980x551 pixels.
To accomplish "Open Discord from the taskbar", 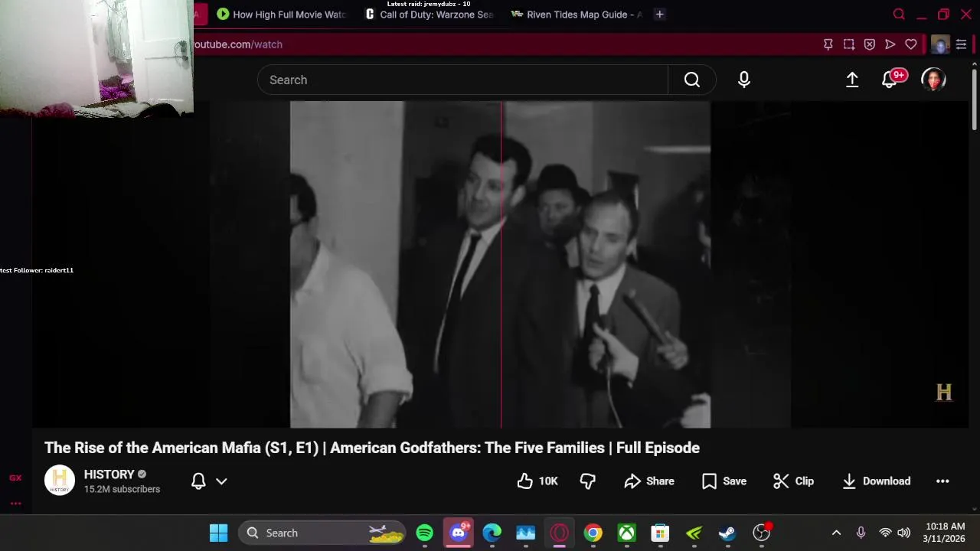I will [459, 533].
